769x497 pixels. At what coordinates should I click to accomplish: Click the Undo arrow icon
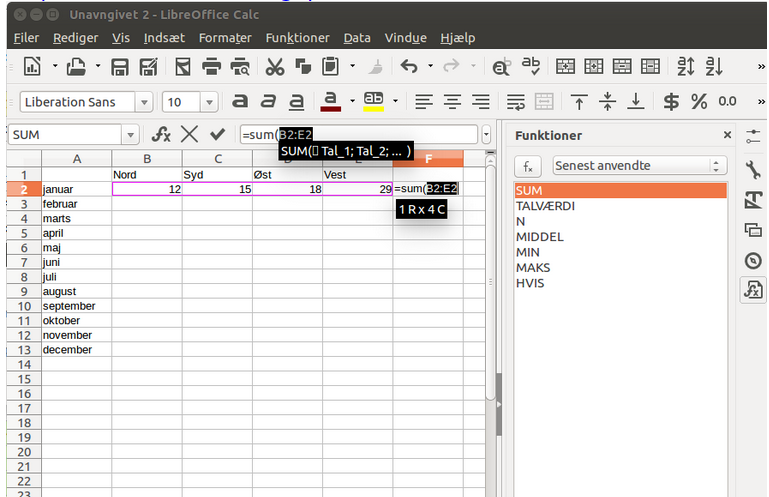click(408, 67)
